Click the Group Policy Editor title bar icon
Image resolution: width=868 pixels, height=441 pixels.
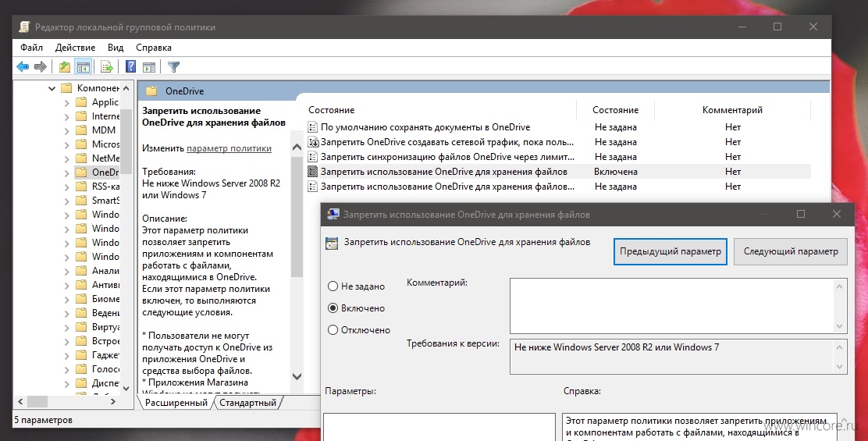(23, 27)
